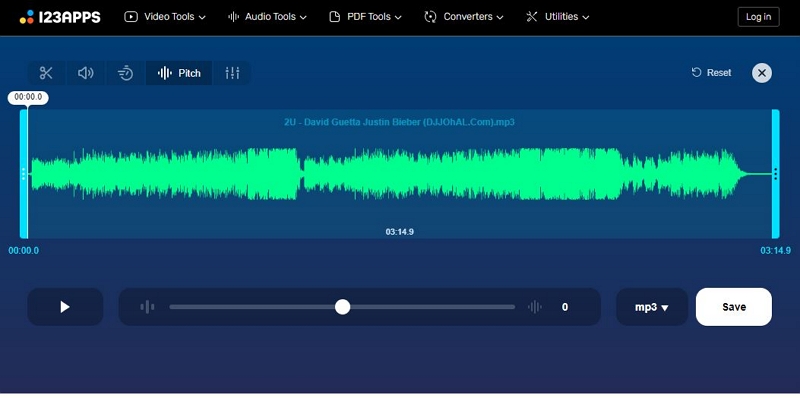Viewport: 800px width, 398px height.
Task: Click the file name 2U - David Guetta
Action: click(399, 122)
